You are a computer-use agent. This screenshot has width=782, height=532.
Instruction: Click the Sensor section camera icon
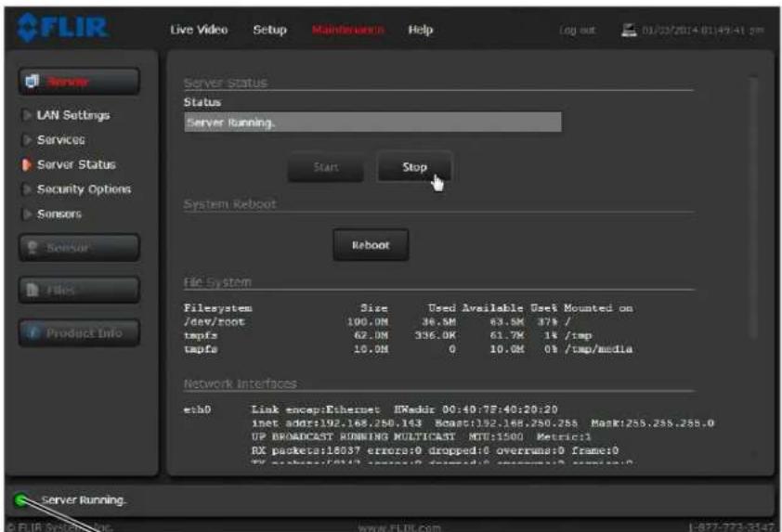[33, 247]
